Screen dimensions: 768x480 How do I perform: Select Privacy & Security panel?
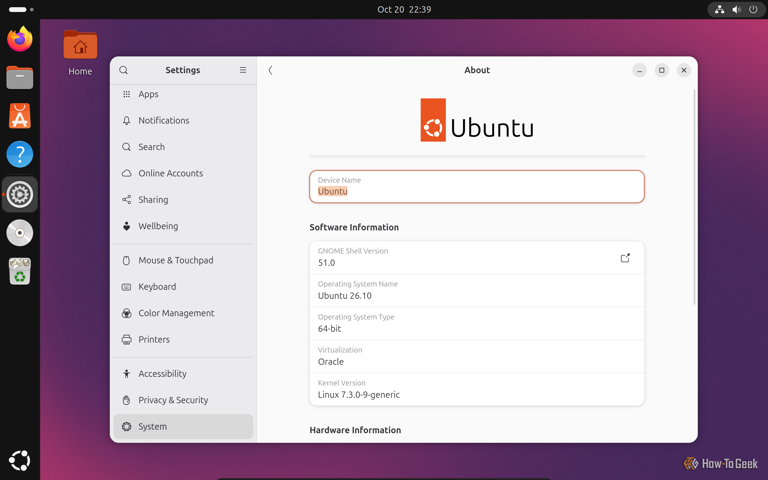coord(183,401)
